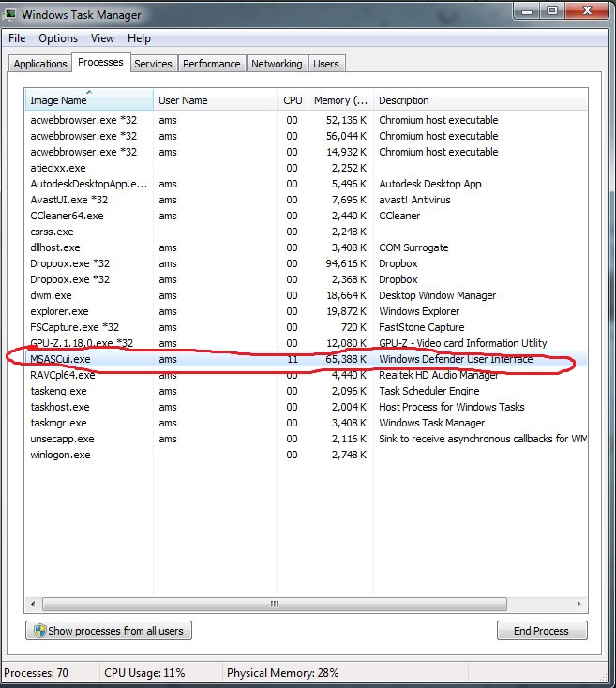Select the atieclxx.exe process
The image size is (616, 688).
tap(306, 168)
